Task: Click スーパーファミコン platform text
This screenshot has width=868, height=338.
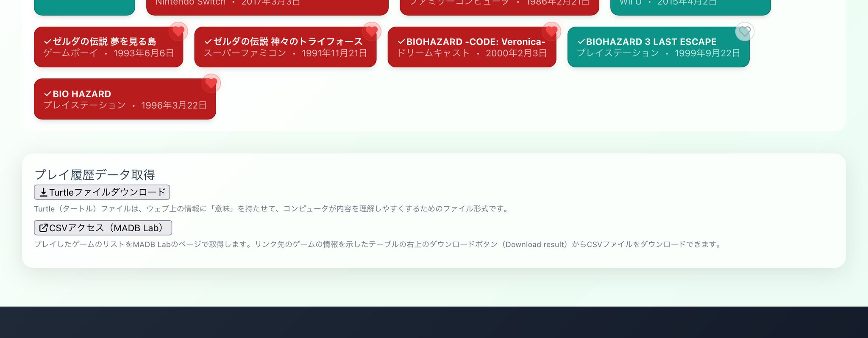Action: (245, 53)
